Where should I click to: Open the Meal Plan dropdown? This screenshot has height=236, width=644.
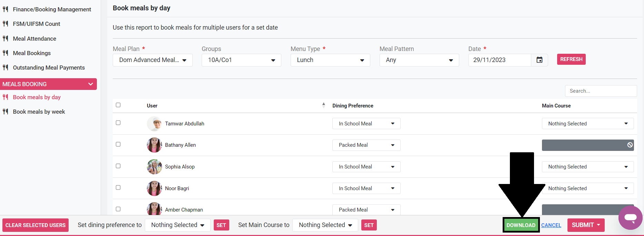[x=152, y=60]
